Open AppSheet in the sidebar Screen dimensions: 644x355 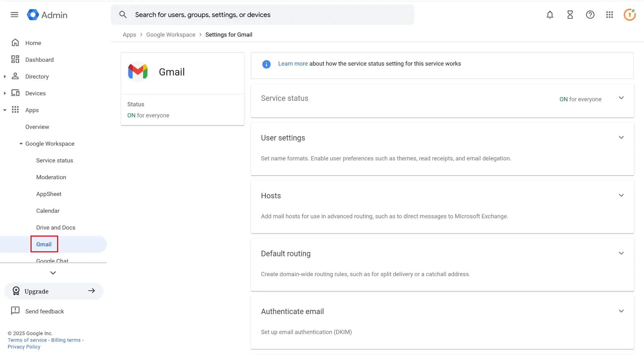pyautogui.click(x=49, y=194)
